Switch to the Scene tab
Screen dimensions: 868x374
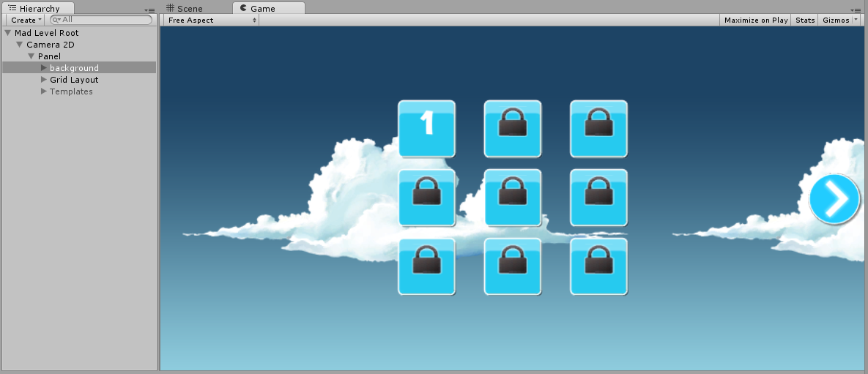tap(189, 9)
